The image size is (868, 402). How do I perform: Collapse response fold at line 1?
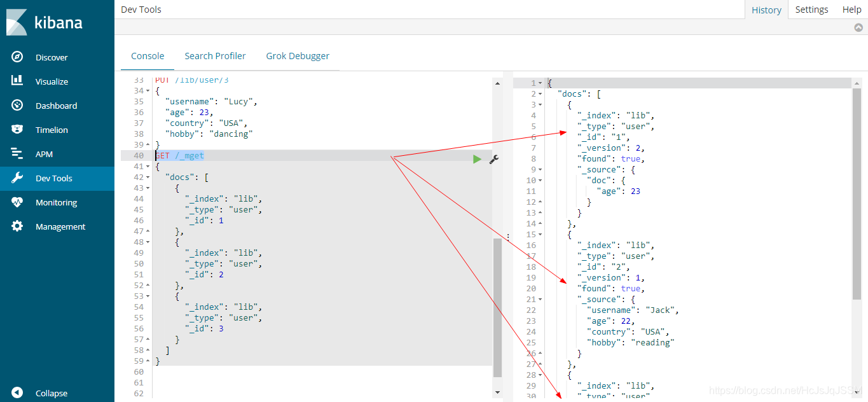tap(541, 83)
